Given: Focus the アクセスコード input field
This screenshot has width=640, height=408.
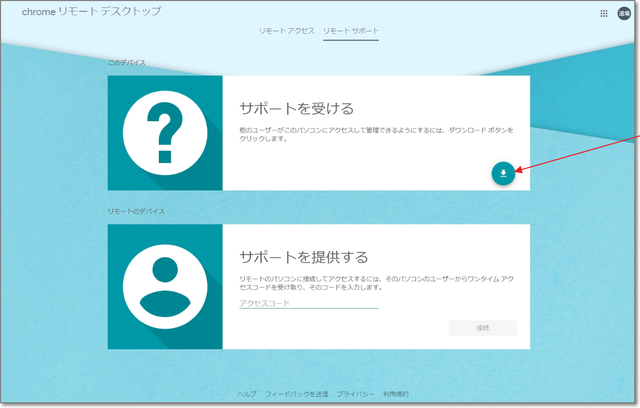Looking at the screenshot, I should pyautogui.click(x=308, y=302).
